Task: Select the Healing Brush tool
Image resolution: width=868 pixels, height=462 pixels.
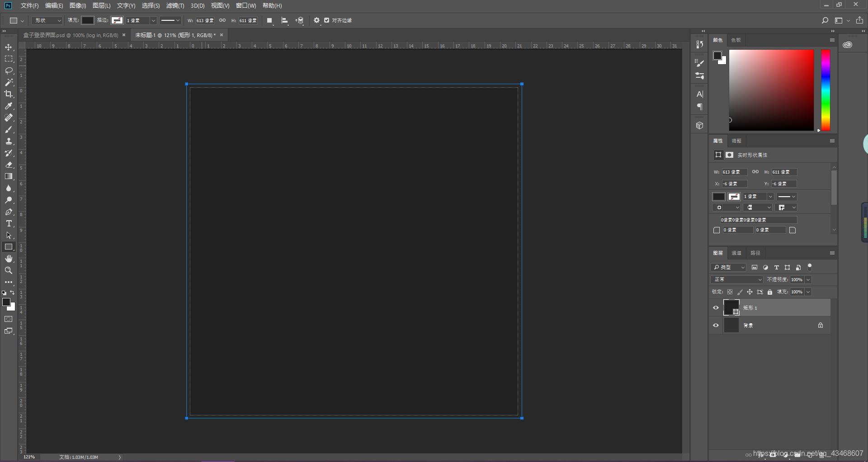Action: point(9,118)
